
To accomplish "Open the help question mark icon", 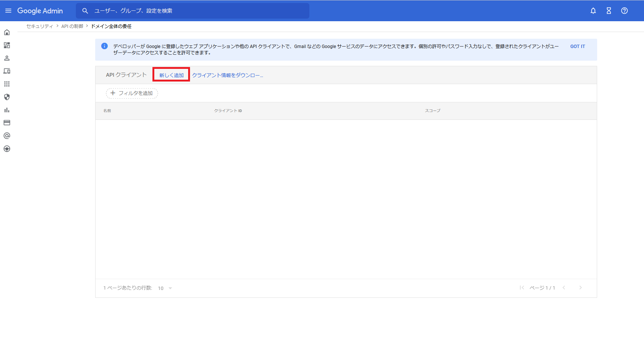I will [x=624, y=11].
